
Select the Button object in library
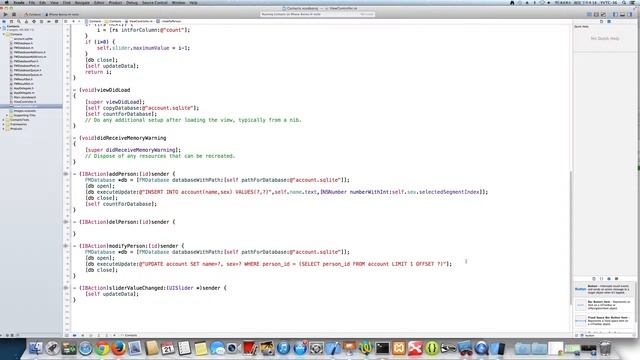tap(604, 289)
